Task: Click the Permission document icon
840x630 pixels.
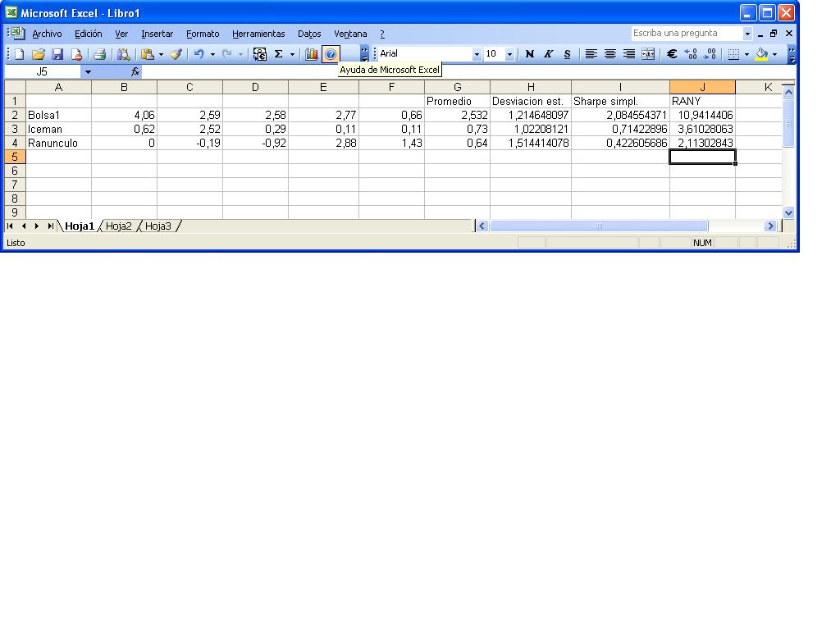Action: click(x=76, y=54)
